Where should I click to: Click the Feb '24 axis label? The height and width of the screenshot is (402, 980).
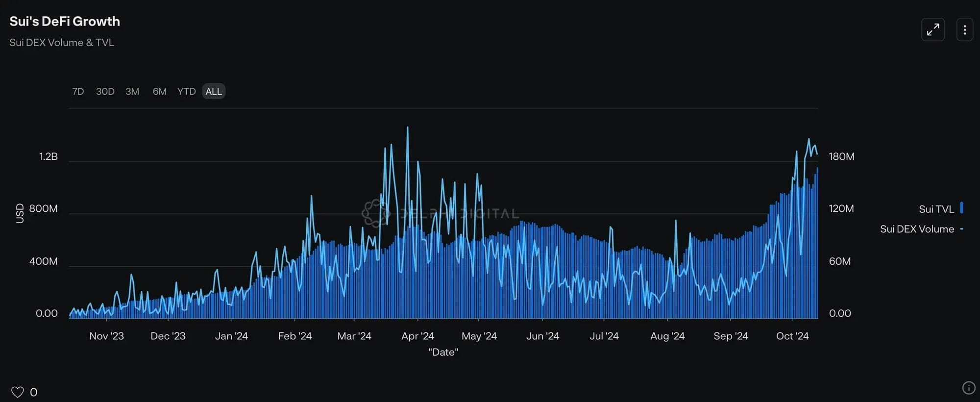[x=295, y=336]
